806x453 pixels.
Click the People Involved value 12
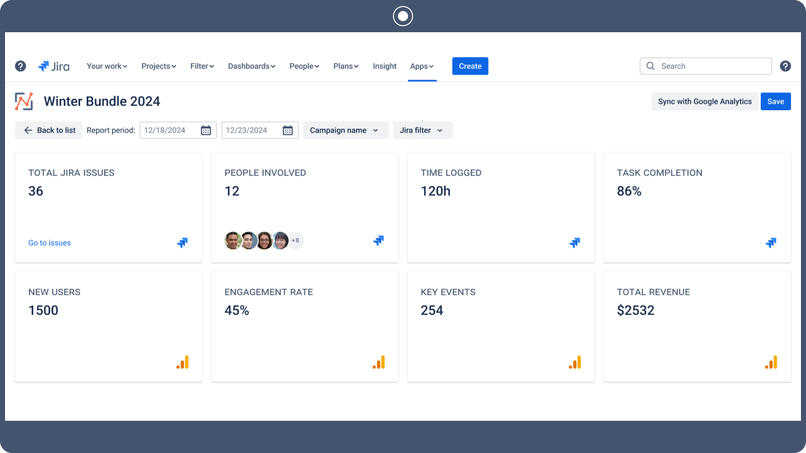click(x=232, y=191)
